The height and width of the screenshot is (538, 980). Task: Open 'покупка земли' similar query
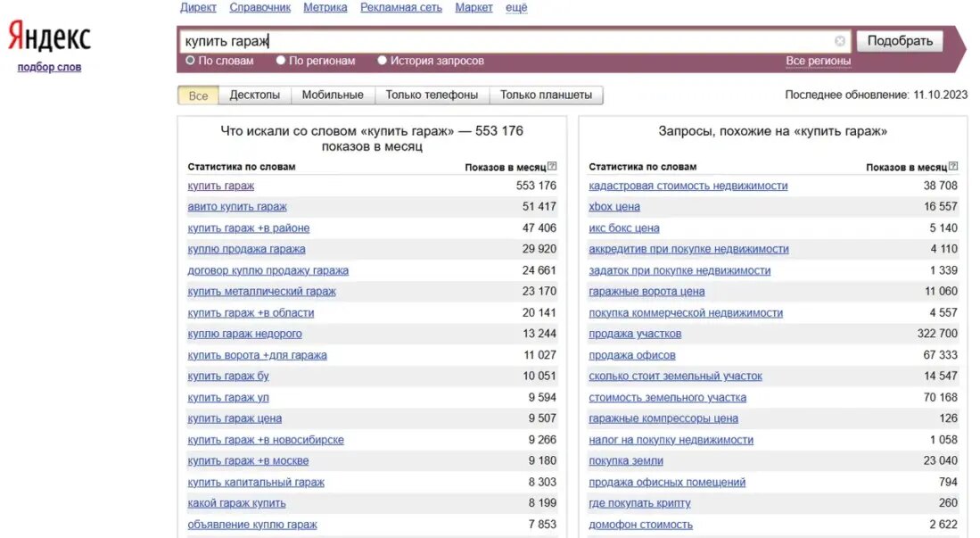coord(626,461)
